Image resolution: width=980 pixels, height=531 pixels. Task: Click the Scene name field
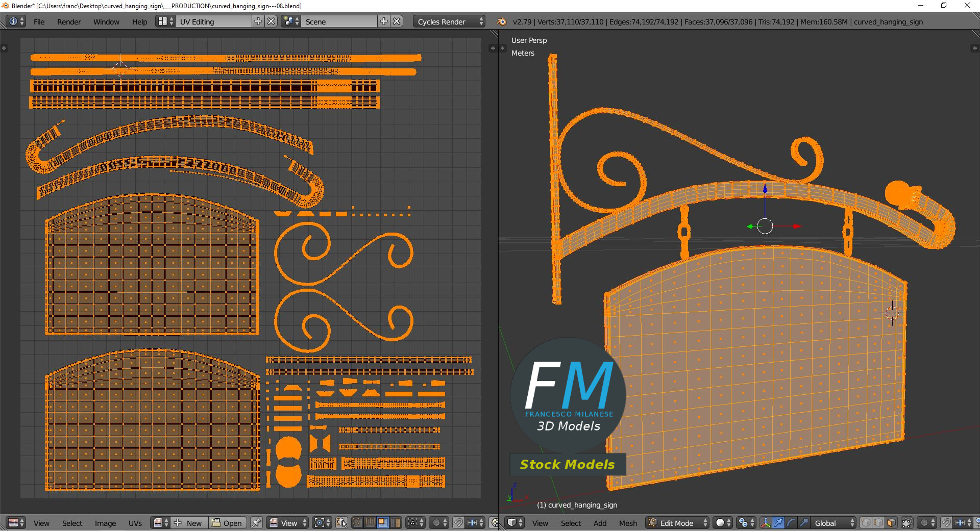pyautogui.click(x=339, y=21)
